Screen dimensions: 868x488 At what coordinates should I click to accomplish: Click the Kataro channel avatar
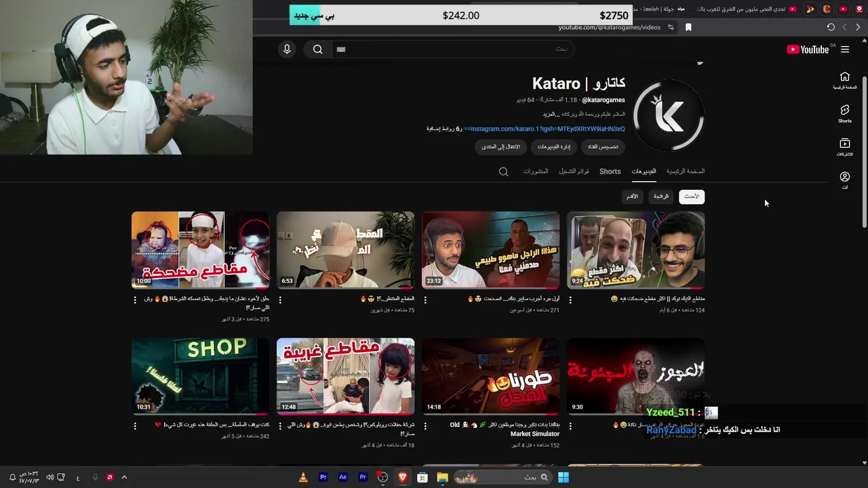[x=668, y=116]
